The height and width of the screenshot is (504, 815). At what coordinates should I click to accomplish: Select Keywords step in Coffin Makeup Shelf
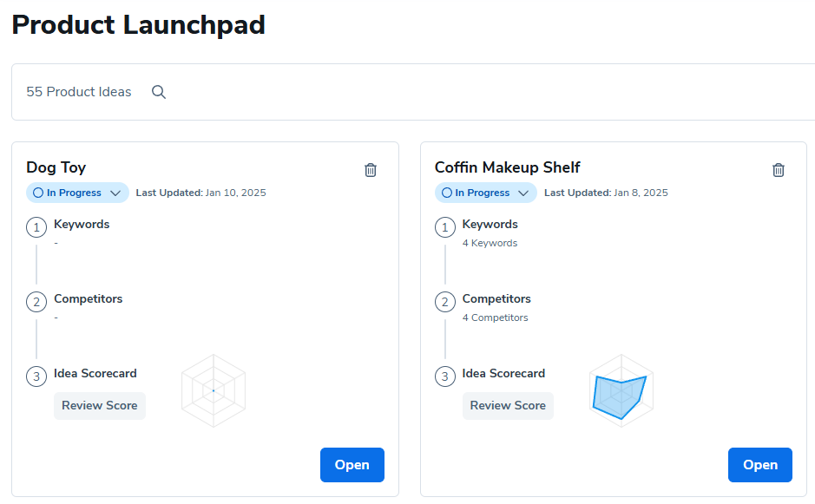tap(490, 225)
